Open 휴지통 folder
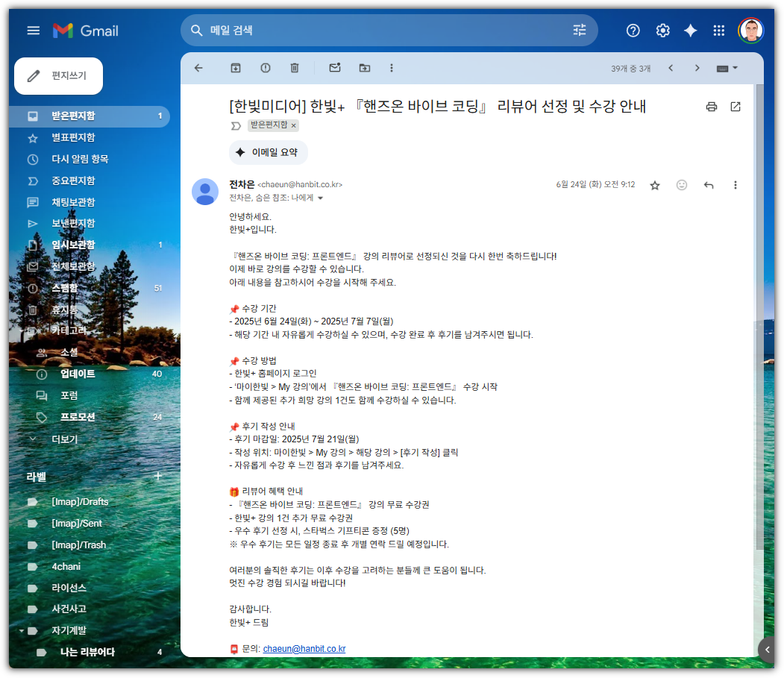Viewport: 784px width, 678px height. 90,310
